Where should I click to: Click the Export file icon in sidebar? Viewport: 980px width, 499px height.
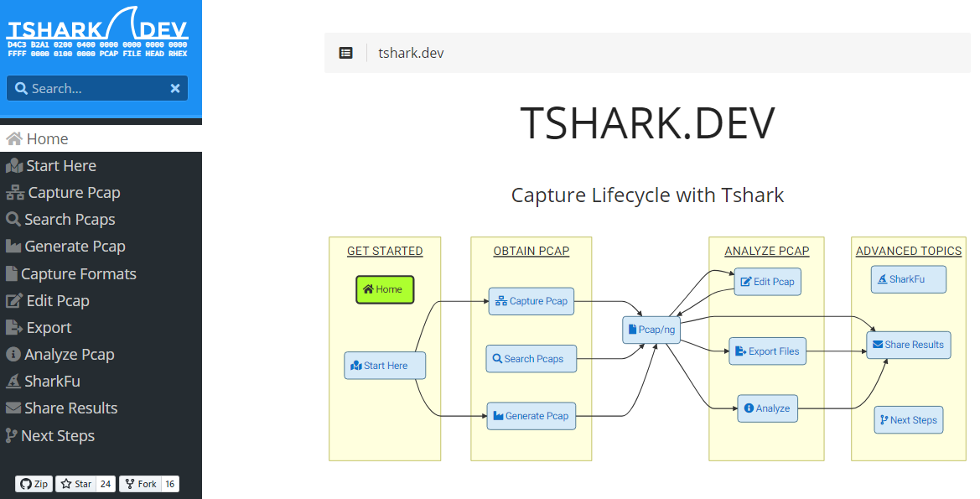pos(14,328)
